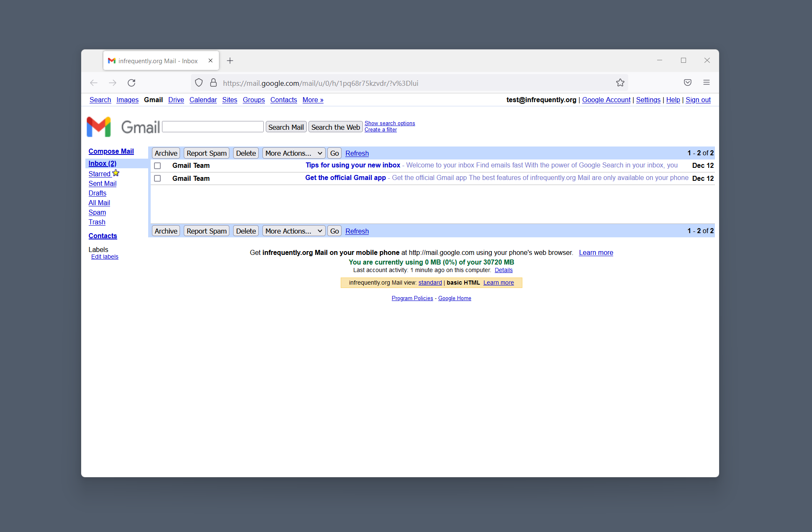Switch to the standard mail view

(x=430, y=283)
